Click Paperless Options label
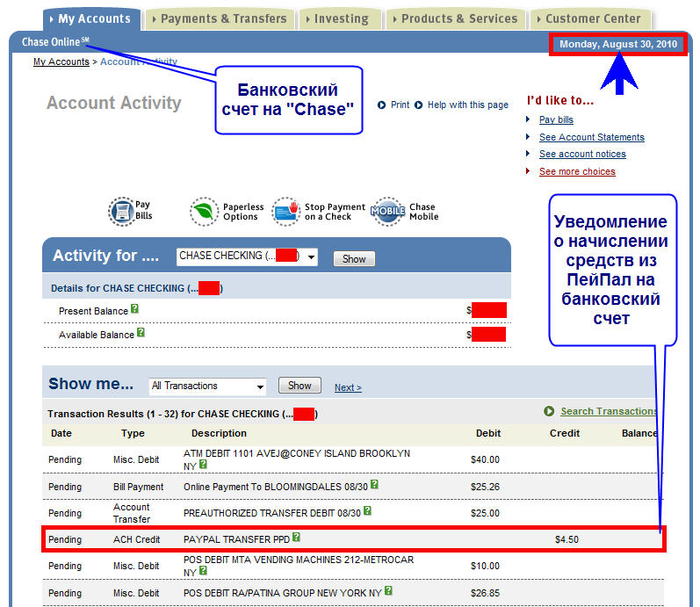 click(x=243, y=212)
